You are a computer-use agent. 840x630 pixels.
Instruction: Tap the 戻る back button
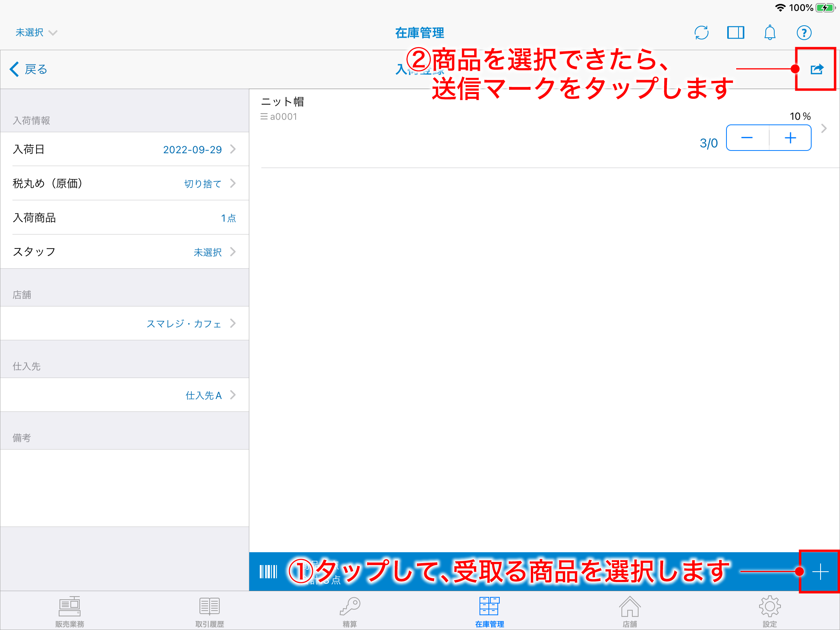(29, 69)
